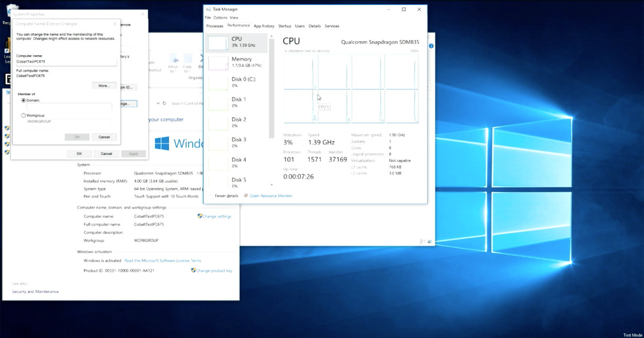Image resolution: width=644 pixels, height=338 pixels.
Task: Open the address bar history dropdown arrow
Action: 158,103
